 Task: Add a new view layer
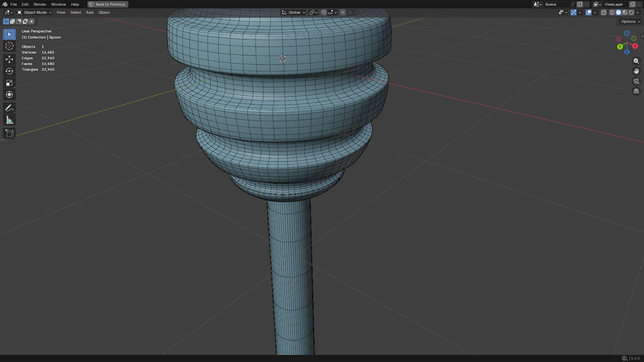(x=633, y=4)
